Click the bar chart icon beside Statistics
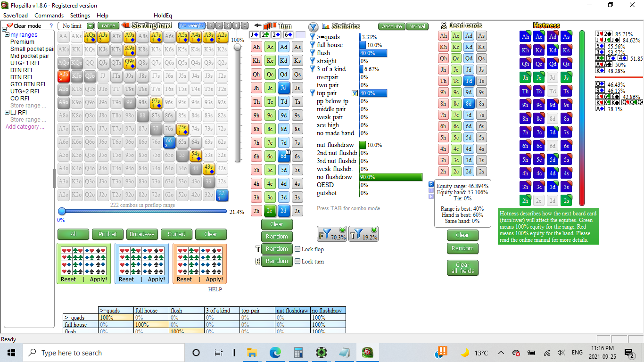 (326, 26)
